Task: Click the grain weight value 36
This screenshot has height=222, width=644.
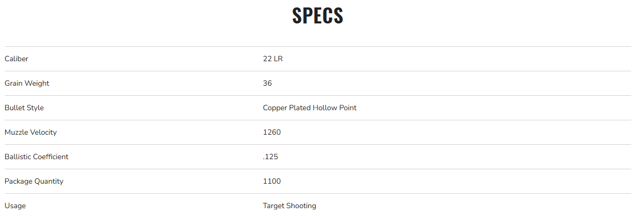Action: click(267, 84)
